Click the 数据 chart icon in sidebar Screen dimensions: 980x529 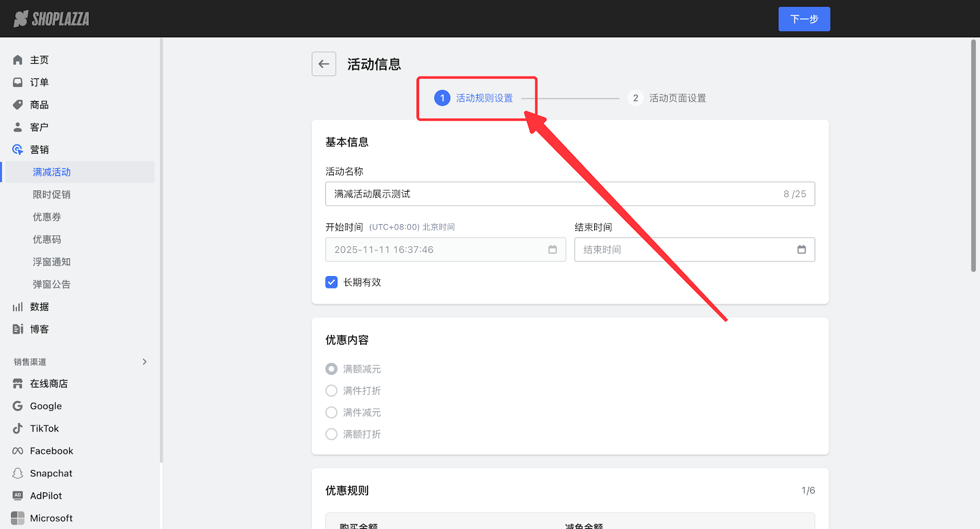click(18, 307)
